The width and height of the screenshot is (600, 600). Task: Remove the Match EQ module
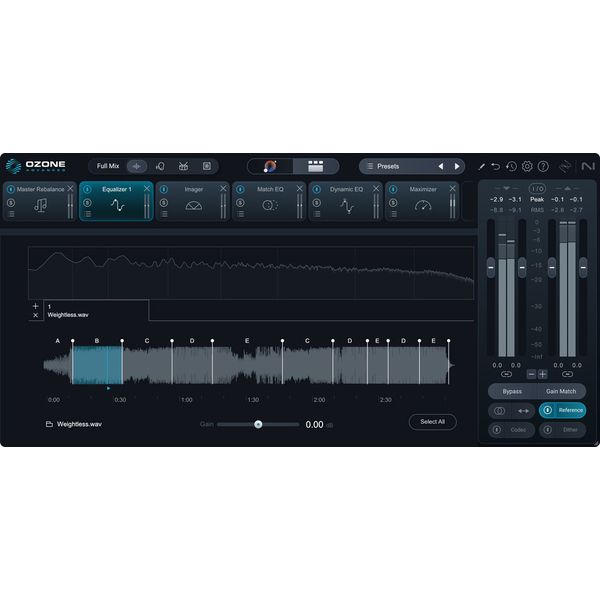(300, 188)
